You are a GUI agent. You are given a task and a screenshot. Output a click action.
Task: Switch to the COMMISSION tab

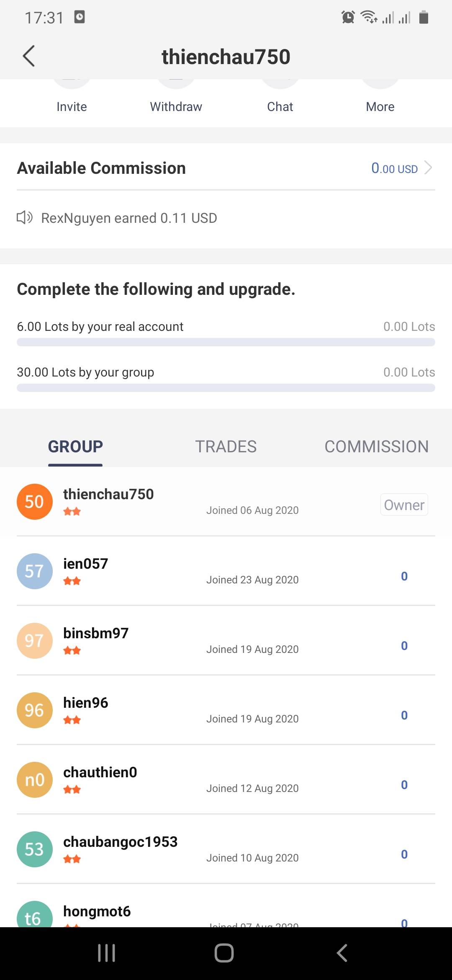[376, 446]
